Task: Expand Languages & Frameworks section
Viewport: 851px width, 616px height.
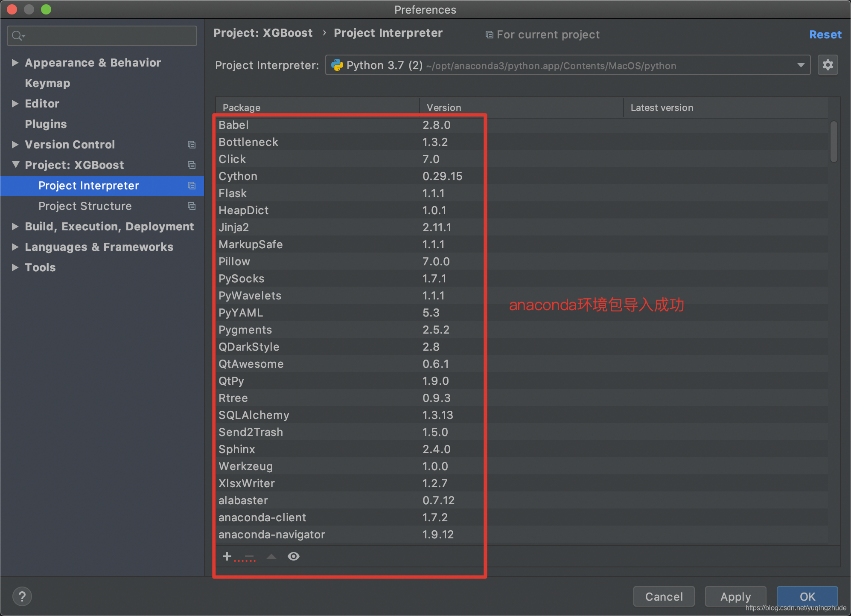Action: pos(15,247)
